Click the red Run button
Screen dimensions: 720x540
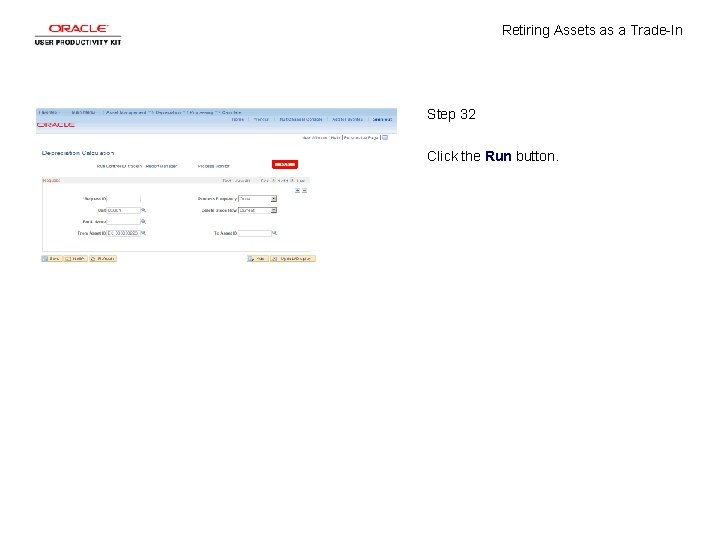[285, 164]
